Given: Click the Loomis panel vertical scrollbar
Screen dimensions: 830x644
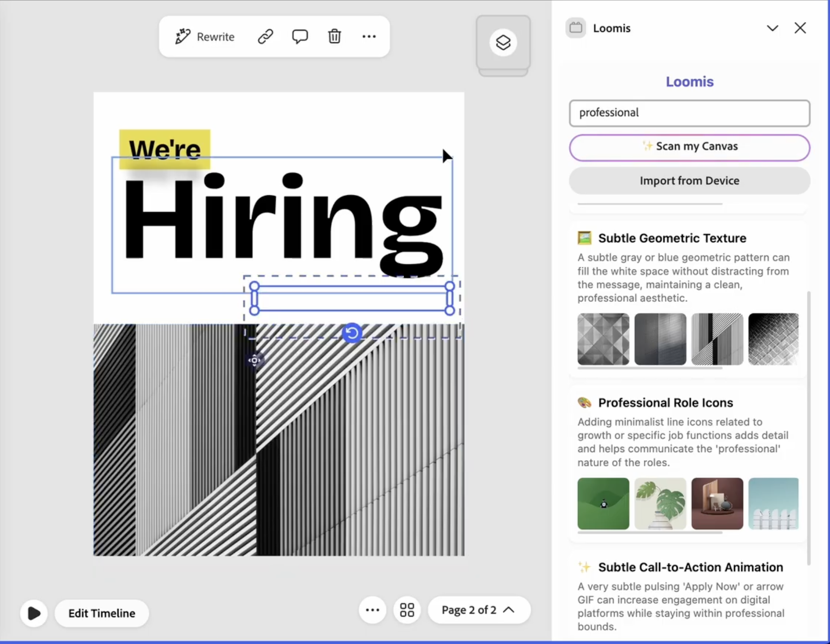Looking at the screenshot, I should click(x=809, y=428).
